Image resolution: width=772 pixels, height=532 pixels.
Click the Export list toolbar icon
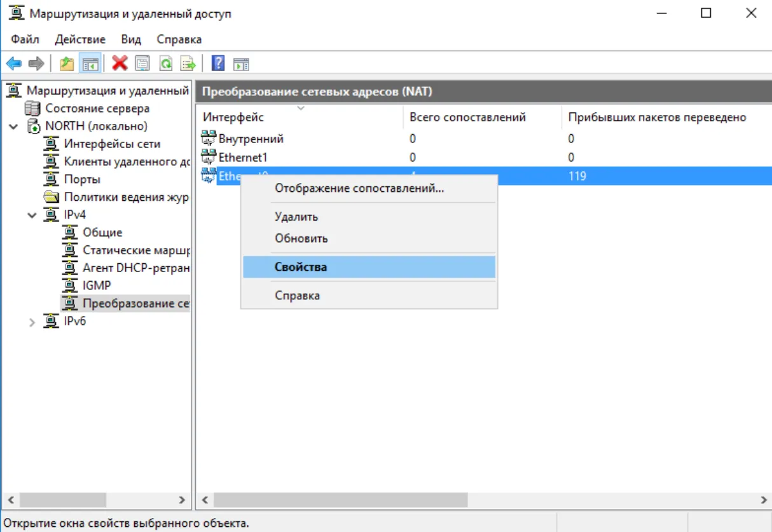tap(188, 63)
